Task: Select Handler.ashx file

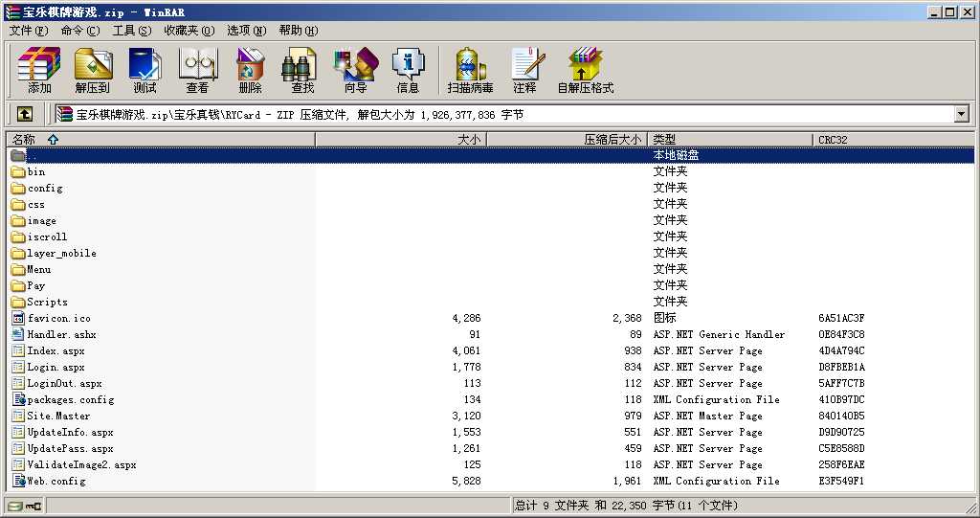Action: point(54,334)
